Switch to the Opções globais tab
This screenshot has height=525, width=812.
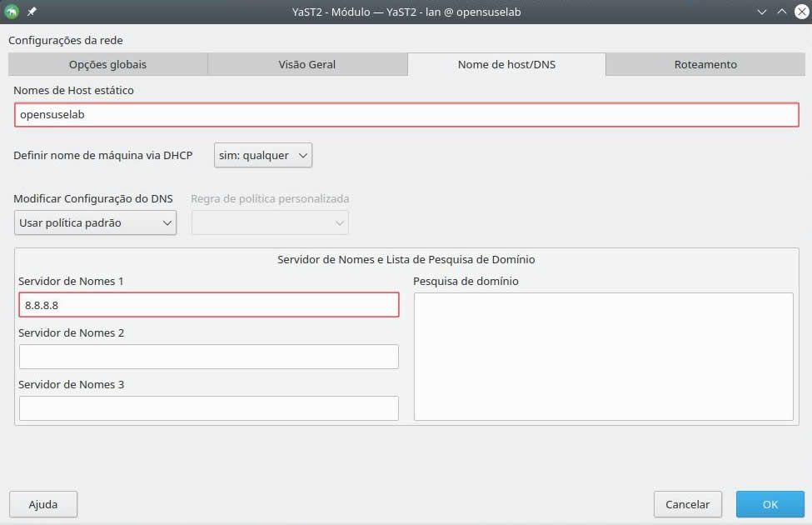coord(107,64)
